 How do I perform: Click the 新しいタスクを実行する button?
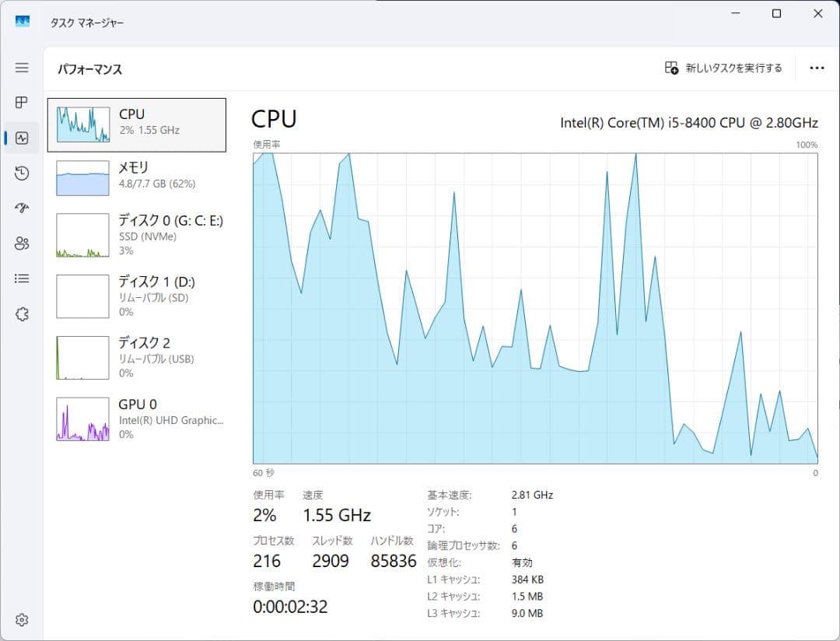723,68
